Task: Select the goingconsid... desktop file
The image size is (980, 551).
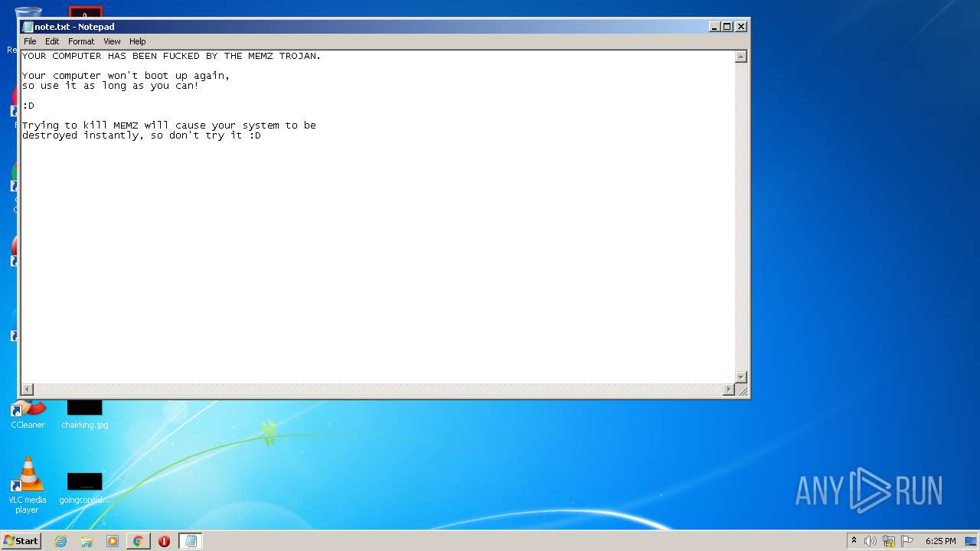Action: pos(84,487)
